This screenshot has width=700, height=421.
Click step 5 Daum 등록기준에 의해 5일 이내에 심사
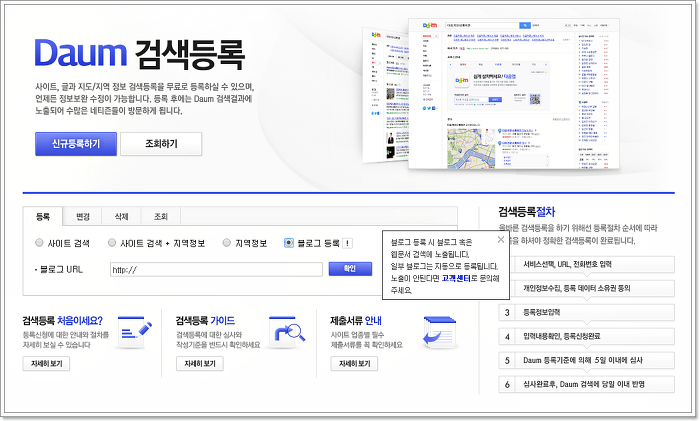tap(586, 360)
